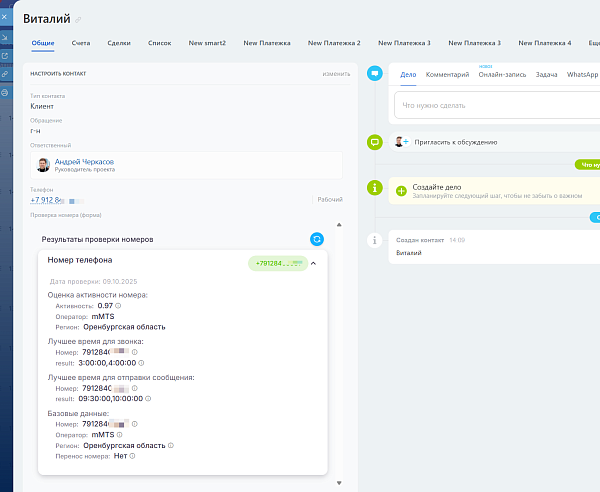Click the copy link icon next to Виталий
Viewport: 600px width, 492px height.
tap(79, 19)
